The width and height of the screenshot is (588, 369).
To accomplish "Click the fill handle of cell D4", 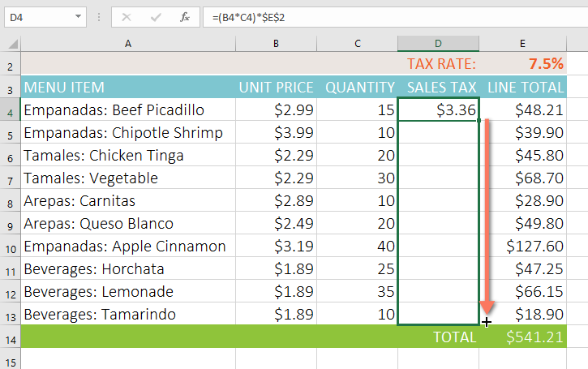I will (x=479, y=121).
